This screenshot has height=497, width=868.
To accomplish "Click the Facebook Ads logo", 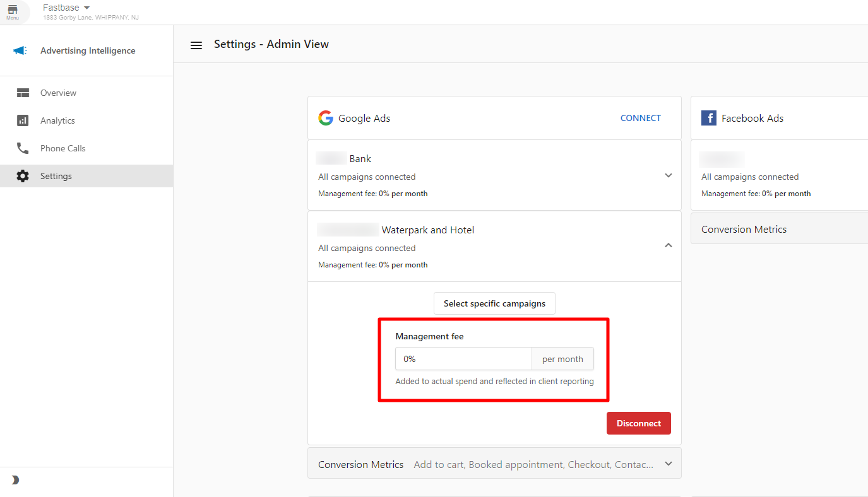I will pos(708,118).
